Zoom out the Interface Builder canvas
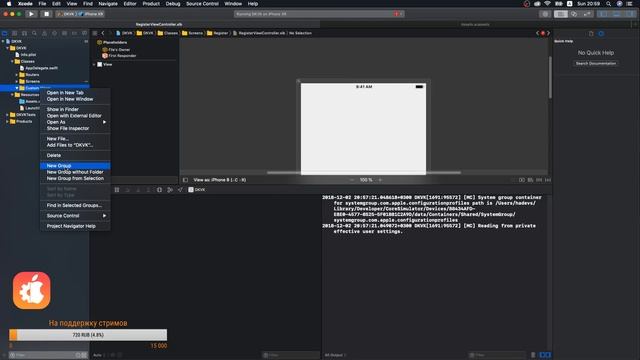The image size is (640, 360). pyautogui.click(x=352, y=180)
